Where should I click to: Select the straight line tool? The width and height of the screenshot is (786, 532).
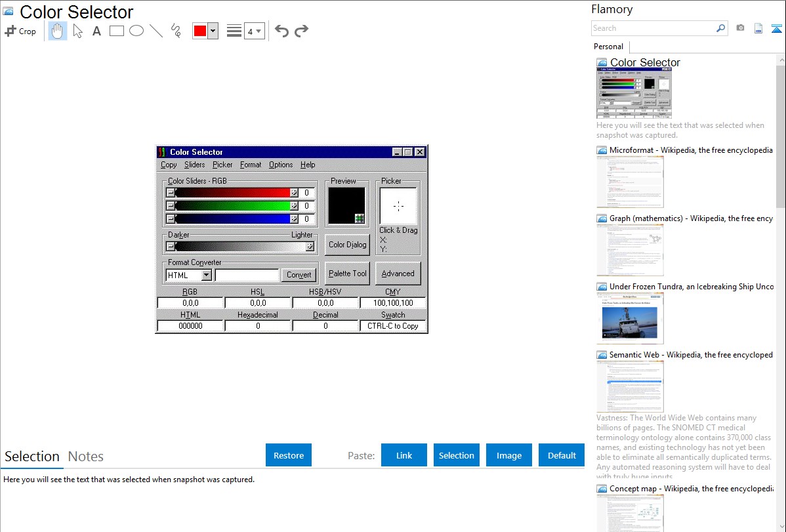click(x=155, y=31)
